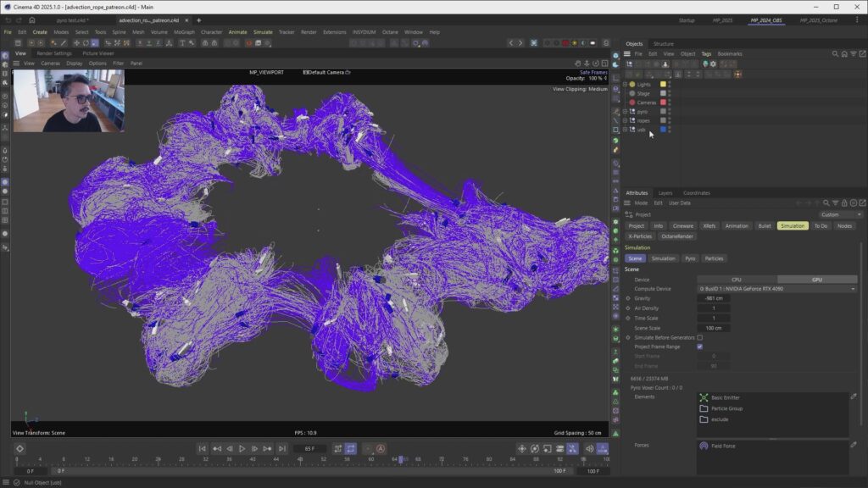Open the INSYDIUM menu
The height and width of the screenshot is (488, 868).
coord(364,32)
